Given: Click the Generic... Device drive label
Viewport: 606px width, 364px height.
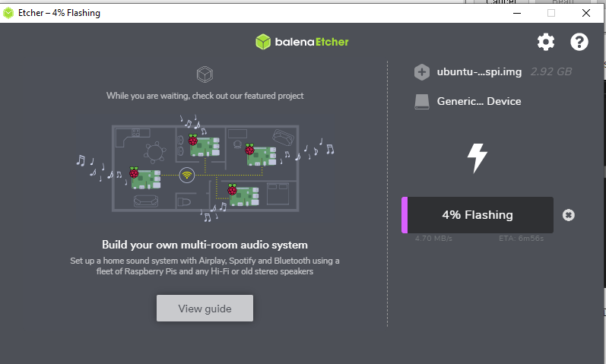Looking at the screenshot, I should [x=479, y=101].
